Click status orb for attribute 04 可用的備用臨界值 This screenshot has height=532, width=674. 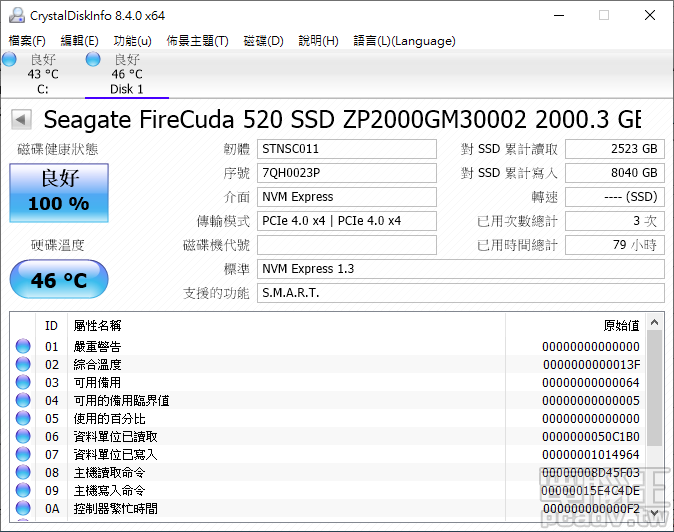tap(23, 400)
